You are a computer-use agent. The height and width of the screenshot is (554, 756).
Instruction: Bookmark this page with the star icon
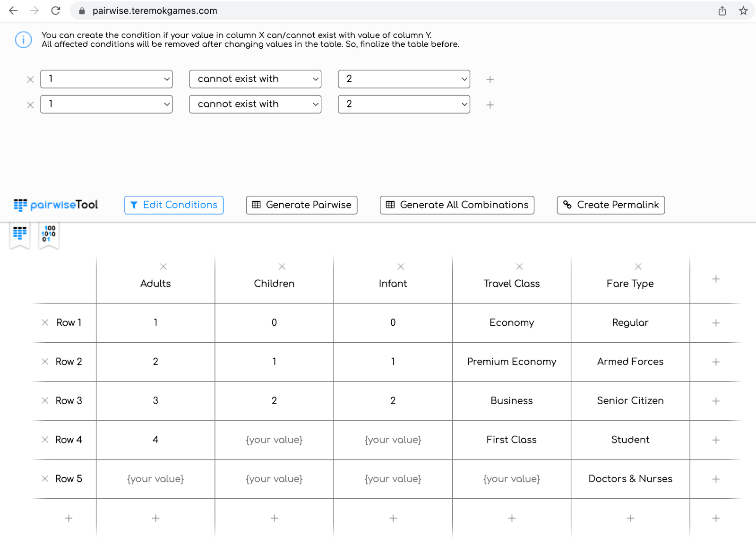pyautogui.click(x=743, y=10)
